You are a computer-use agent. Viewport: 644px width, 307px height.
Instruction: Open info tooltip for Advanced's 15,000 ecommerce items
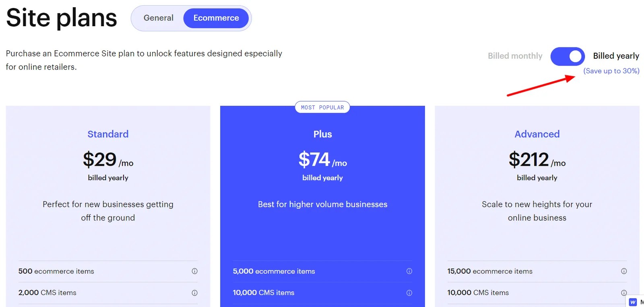coord(624,271)
